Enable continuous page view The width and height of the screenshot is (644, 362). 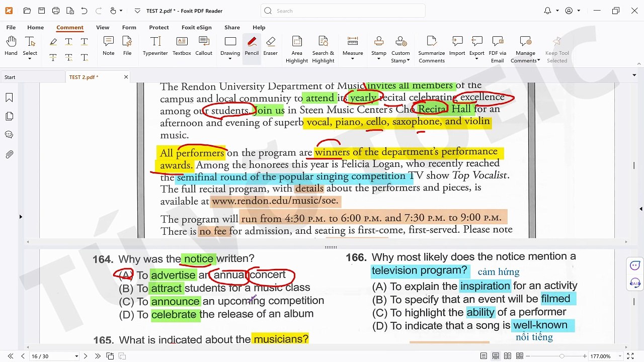(496, 356)
